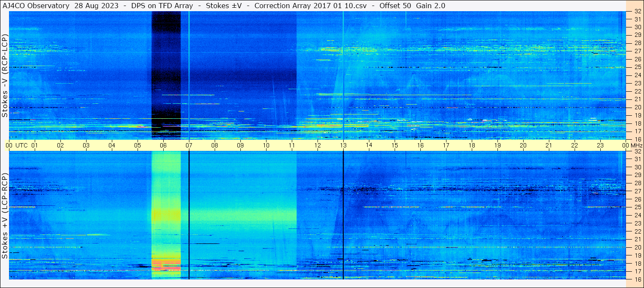Select the 02 hour tick label
The width and height of the screenshot is (644, 288).
pyautogui.click(x=60, y=145)
